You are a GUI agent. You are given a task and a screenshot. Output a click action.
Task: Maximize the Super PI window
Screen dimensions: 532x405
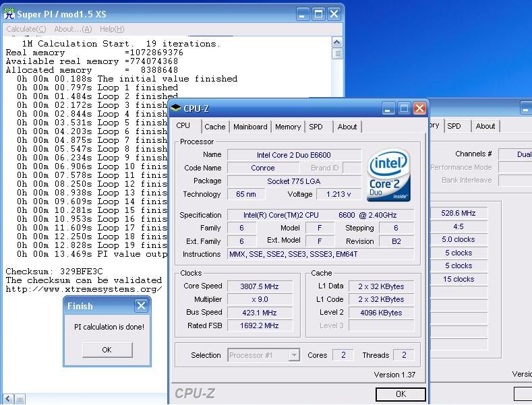[318, 14]
